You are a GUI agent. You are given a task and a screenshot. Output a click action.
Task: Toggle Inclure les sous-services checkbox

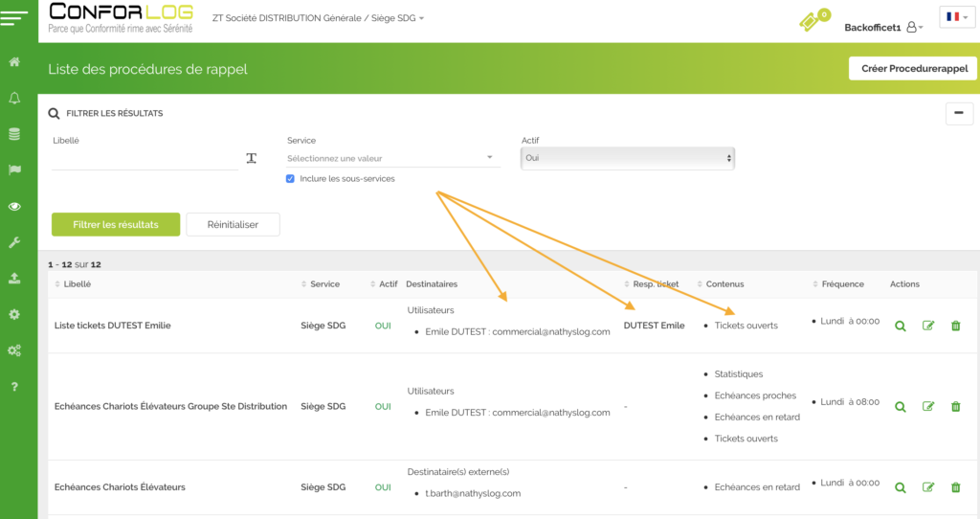pos(290,179)
